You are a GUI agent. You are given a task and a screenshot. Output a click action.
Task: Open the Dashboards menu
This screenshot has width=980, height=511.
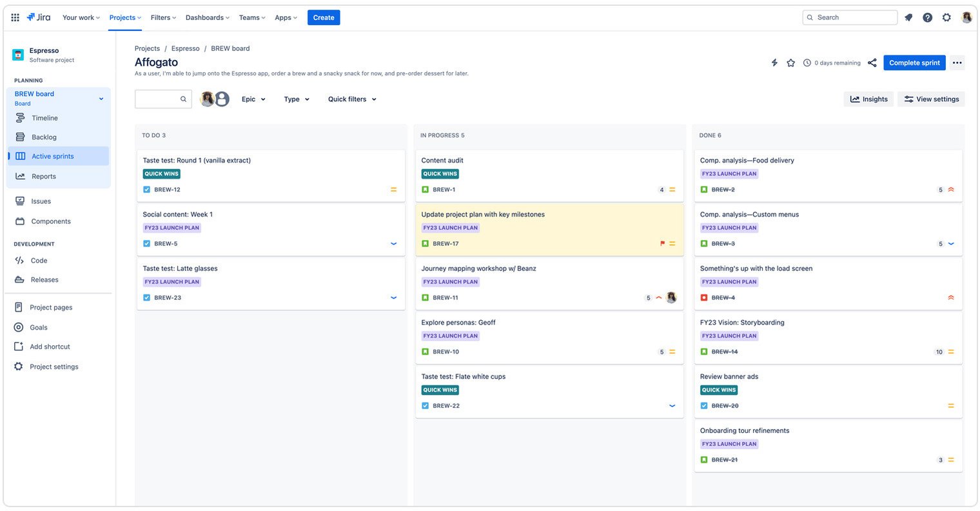pos(206,17)
